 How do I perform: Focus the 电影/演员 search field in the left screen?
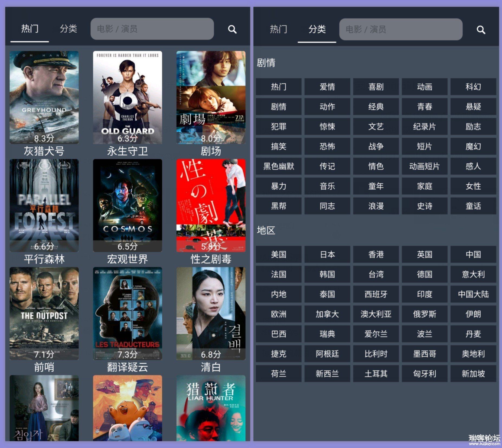tap(152, 29)
